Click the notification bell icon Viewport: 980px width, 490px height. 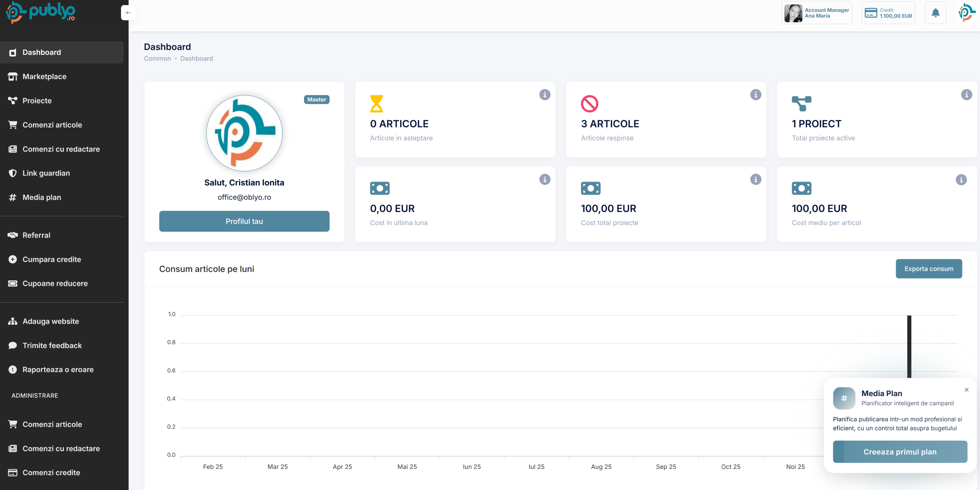point(935,13)
